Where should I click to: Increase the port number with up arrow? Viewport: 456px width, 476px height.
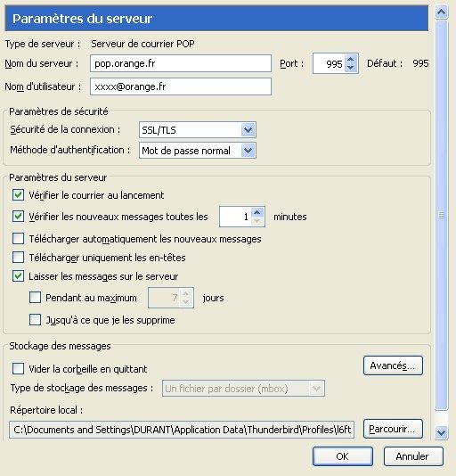[351, 60]
